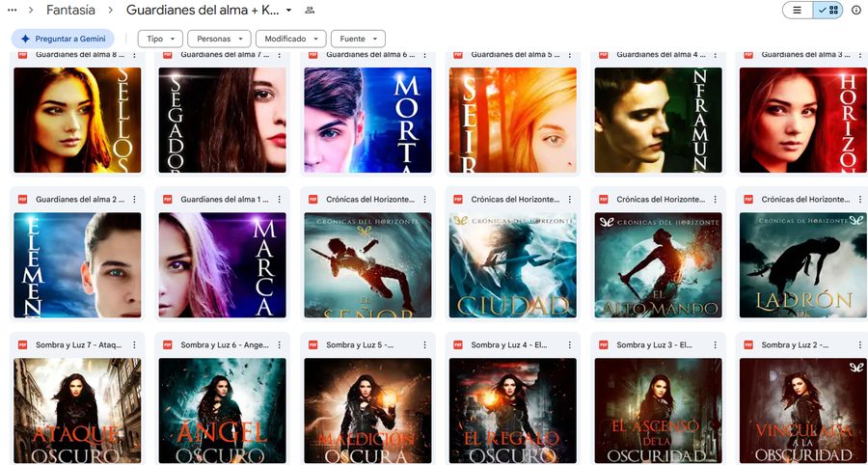Open El Ascenso de la Oscuridad thumbnail
This screenshot has height=465, width=868.
(x=658, y=411)
